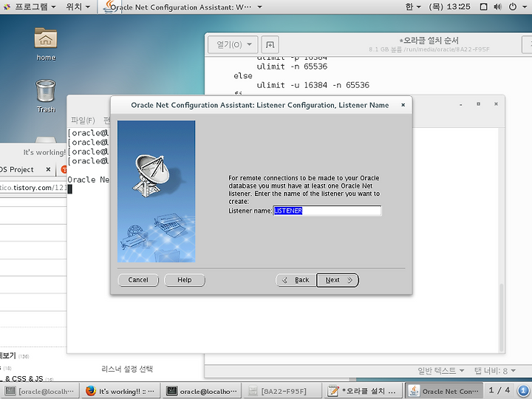
Task: Open the 위치 places menu
Action: (78, 7)
